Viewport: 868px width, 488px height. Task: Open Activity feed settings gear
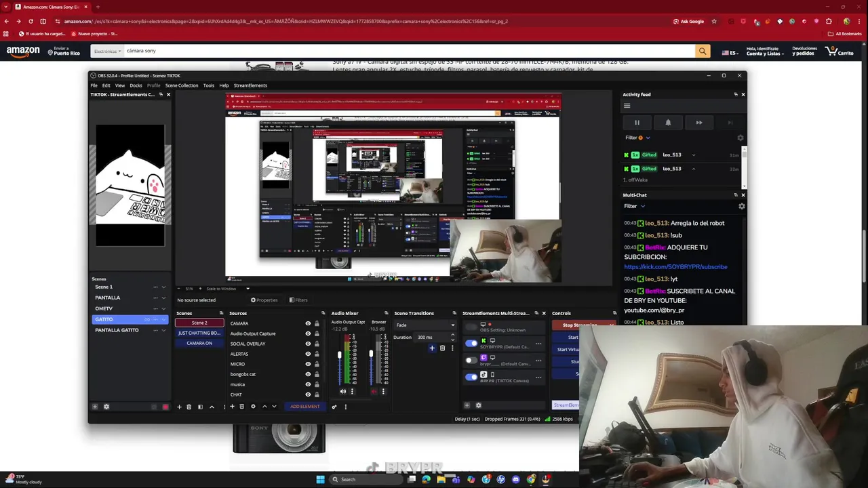point(741,138)
